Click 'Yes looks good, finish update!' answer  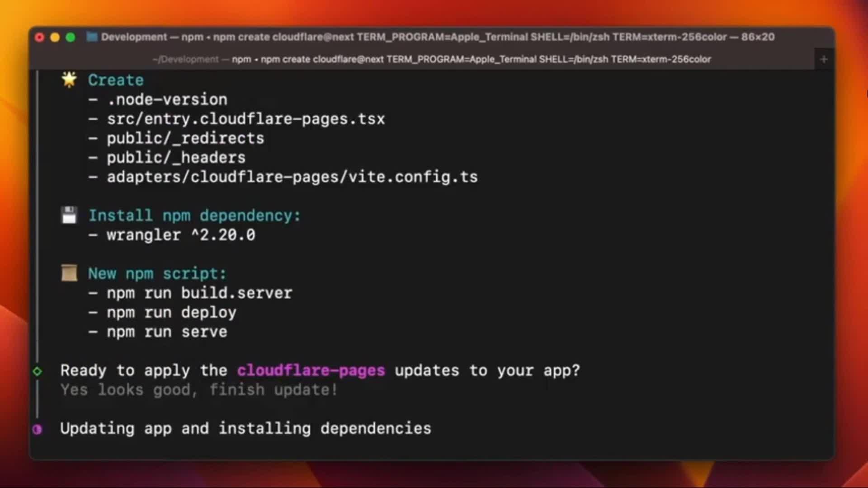tap(199, 390)
